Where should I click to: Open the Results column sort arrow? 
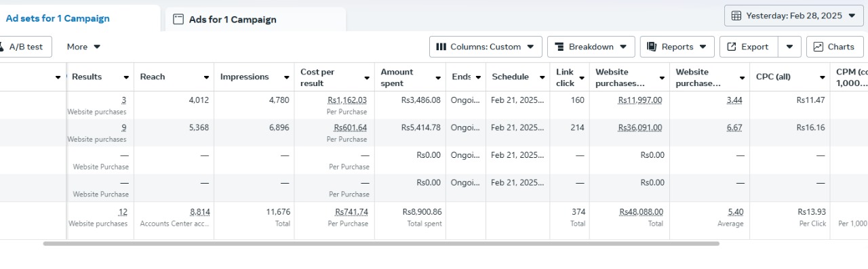126,77
